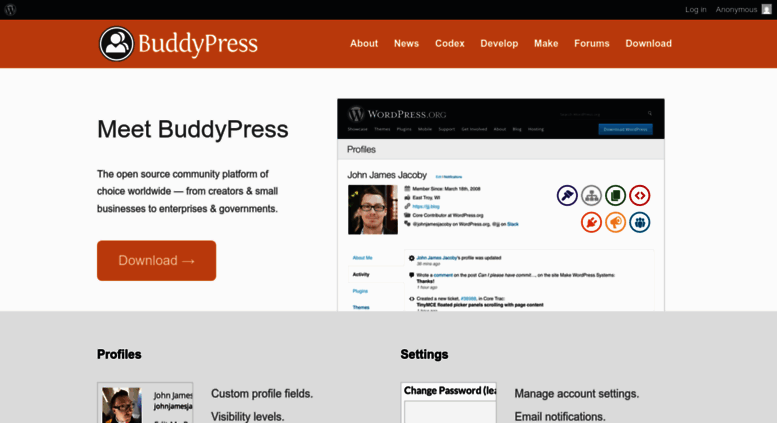The image size is (777, 423).
Task: Open the News menu item
Action: (406, 44)
